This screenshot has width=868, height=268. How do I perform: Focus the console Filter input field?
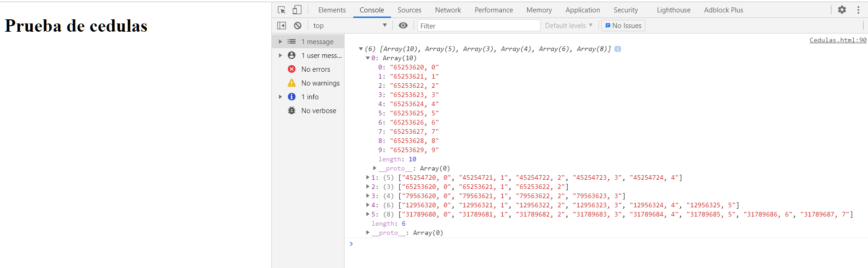point(478,26)
